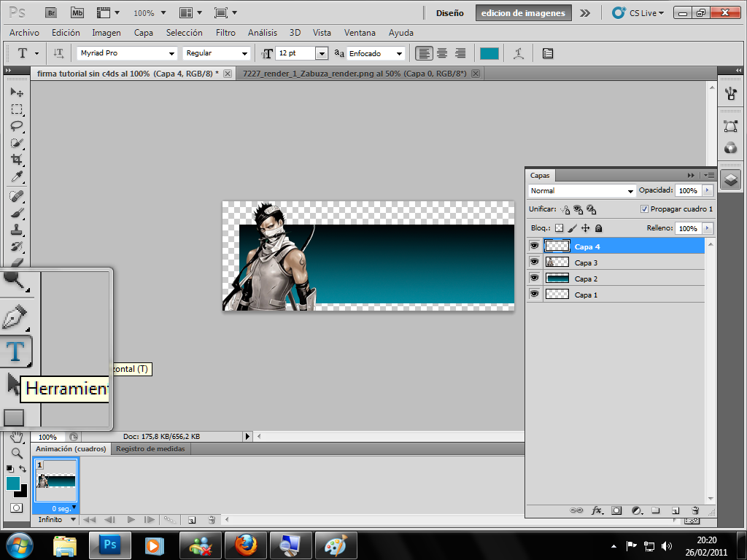Click the Layers icon in right dock
747x560 pixels.
[731, 180]
